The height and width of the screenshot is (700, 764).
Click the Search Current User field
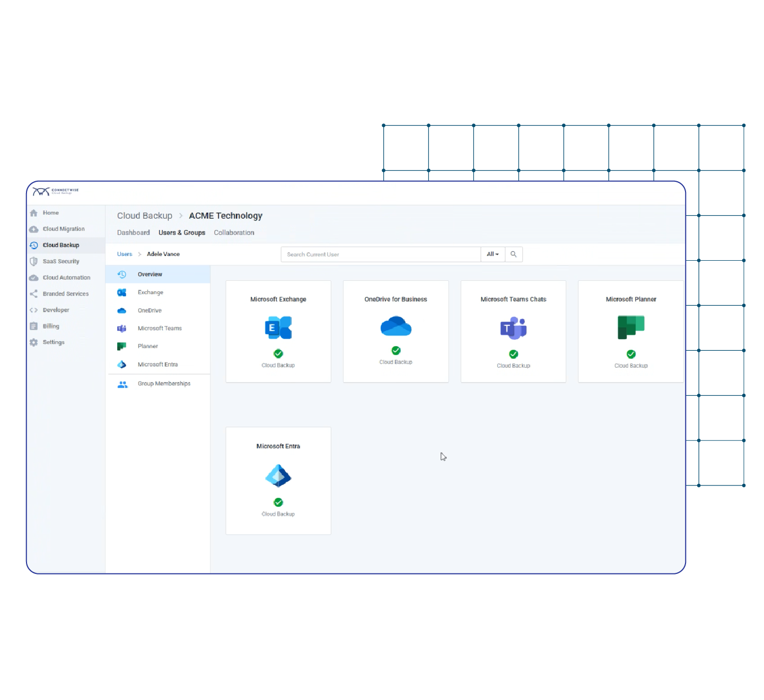click(x=380, y=254)
